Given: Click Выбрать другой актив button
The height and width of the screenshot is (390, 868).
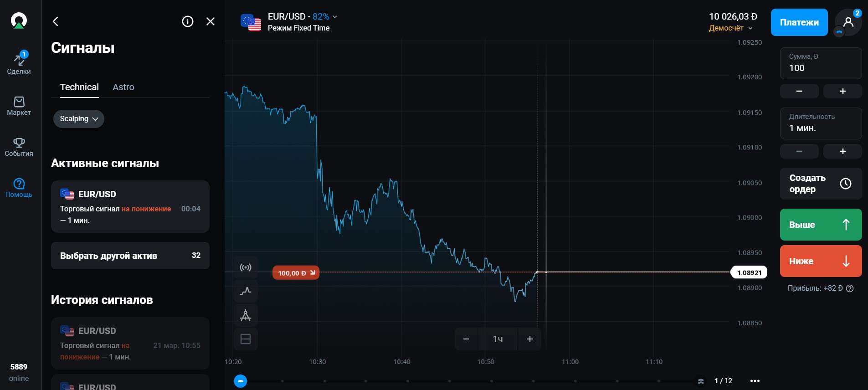Looking at the screenshot, I should tap(130, 256).
